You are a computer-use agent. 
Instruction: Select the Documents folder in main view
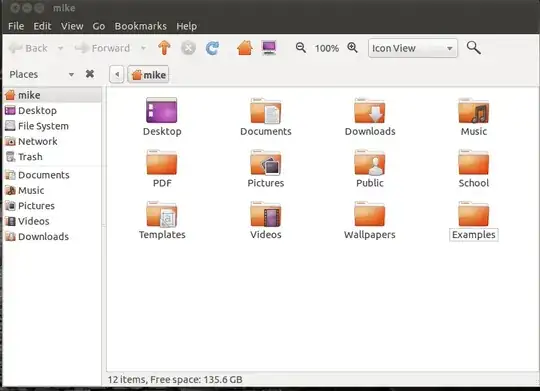pyautogui.click(x=266, y=117)
